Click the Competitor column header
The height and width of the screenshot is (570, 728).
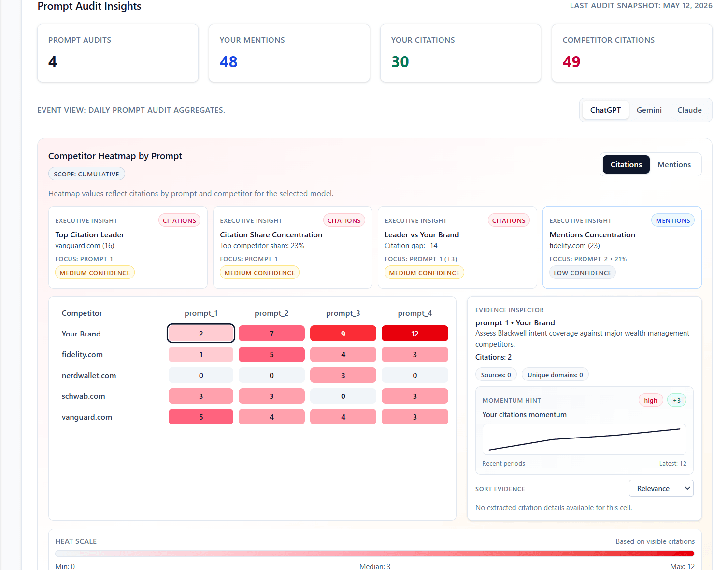coord(82,313)
